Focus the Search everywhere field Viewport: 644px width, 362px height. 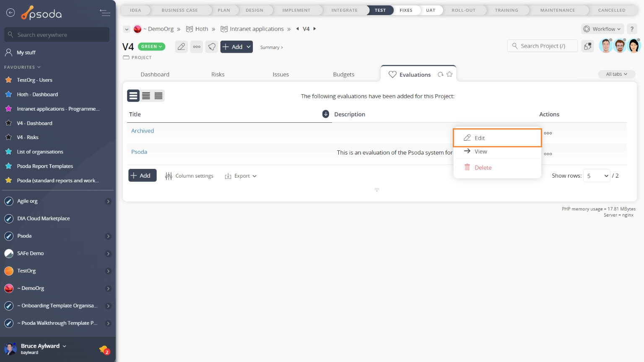pos(57,35)
